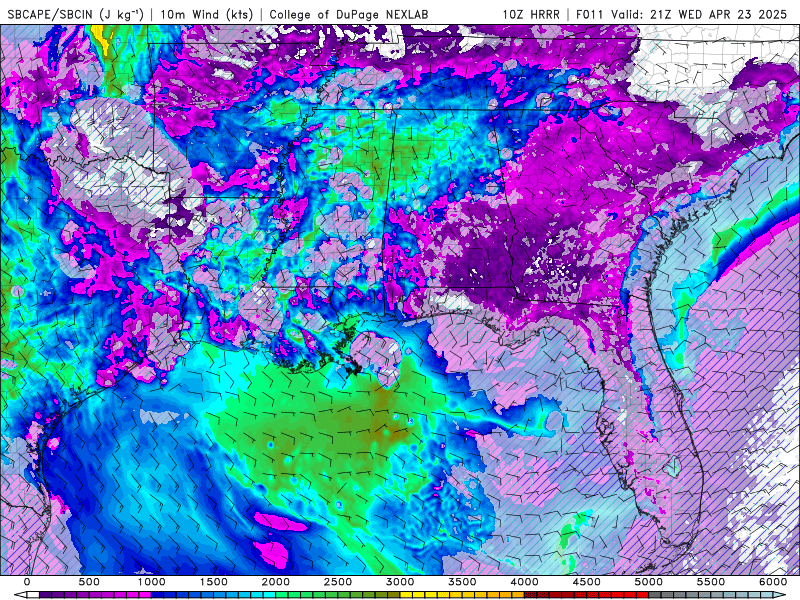Click the 'SBCAPE/SBCIN (J kg⁻¹)' title text
The image size is (800, 600).
tap(76, 14)
